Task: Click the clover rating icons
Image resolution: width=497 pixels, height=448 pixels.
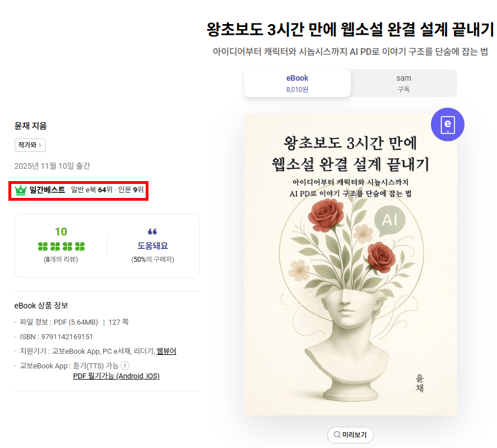Action: (61, 246)
